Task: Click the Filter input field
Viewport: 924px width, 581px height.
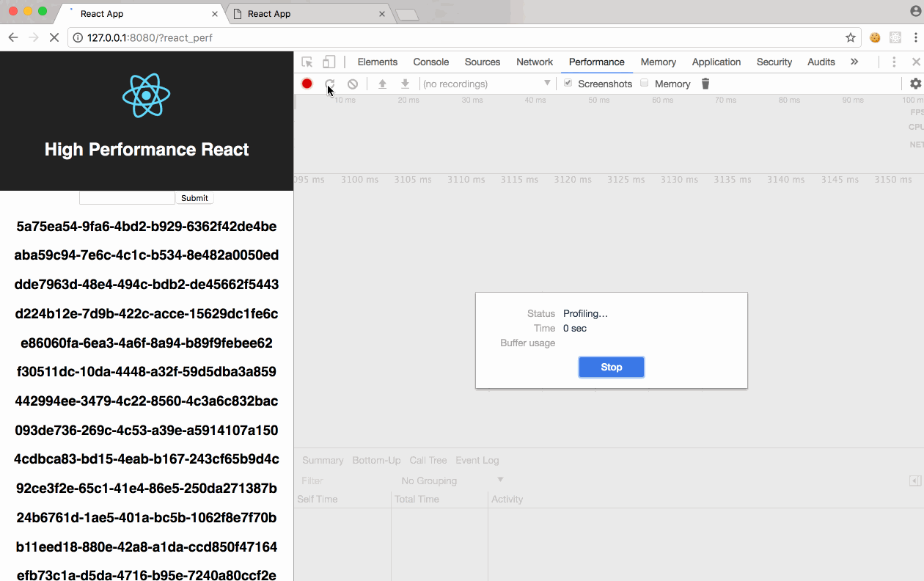Action: 345,480
